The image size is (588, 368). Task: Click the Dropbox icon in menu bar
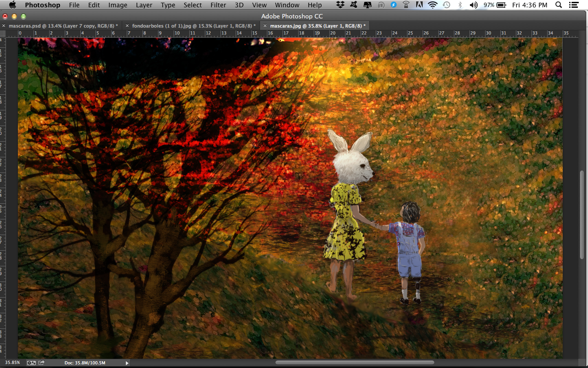pos(340,5)
